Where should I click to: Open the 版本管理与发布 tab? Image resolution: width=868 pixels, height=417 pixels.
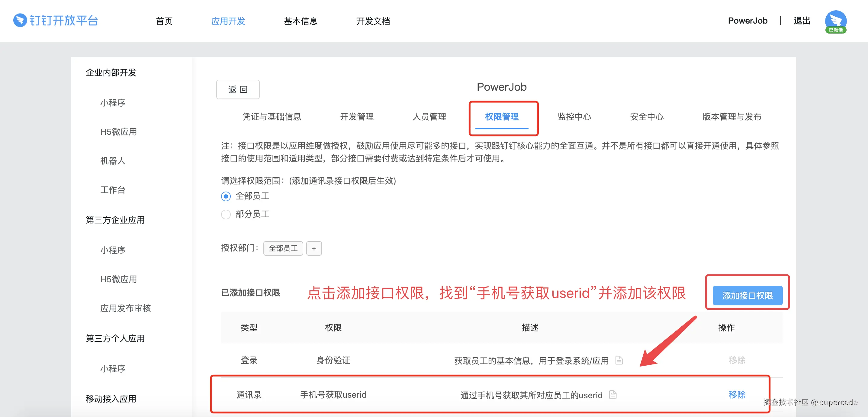[731, 117]
